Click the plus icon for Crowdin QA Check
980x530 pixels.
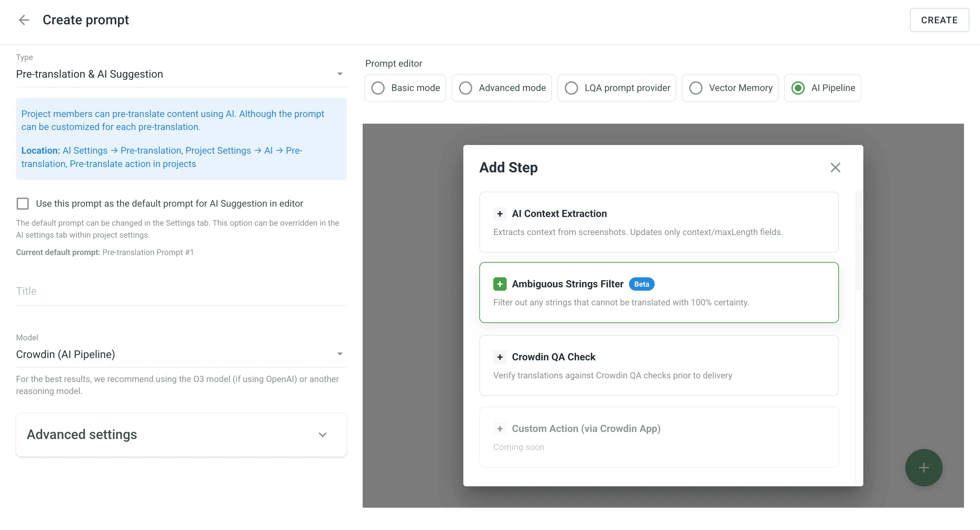pos(500,357)
